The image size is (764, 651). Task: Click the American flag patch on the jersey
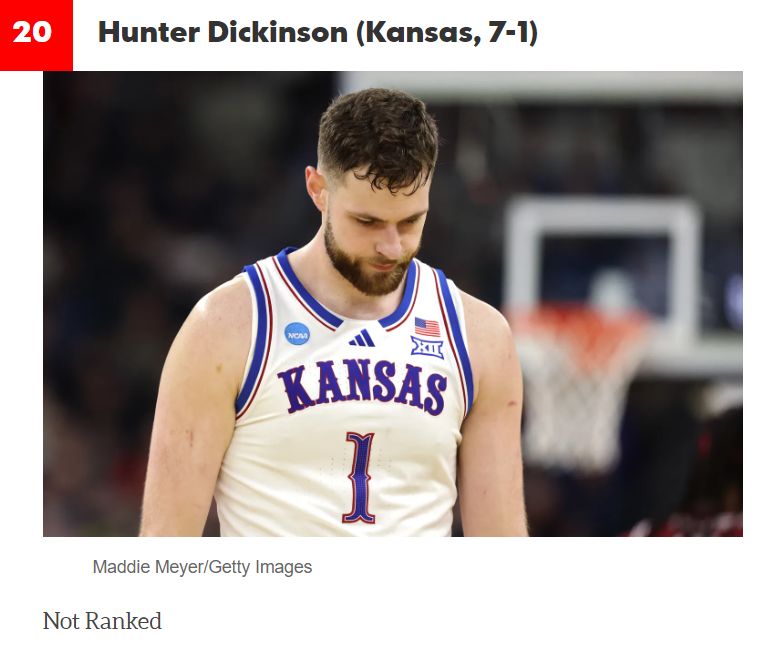(x=427, y=327)
